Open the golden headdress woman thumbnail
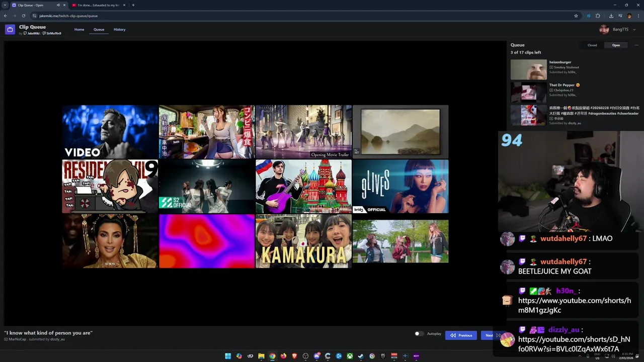This screenshot has height=362, width=644. [x=110, y=241]
